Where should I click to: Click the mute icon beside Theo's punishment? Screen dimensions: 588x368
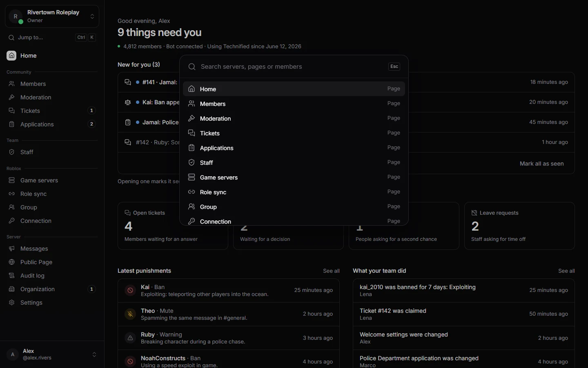[130, 314]
